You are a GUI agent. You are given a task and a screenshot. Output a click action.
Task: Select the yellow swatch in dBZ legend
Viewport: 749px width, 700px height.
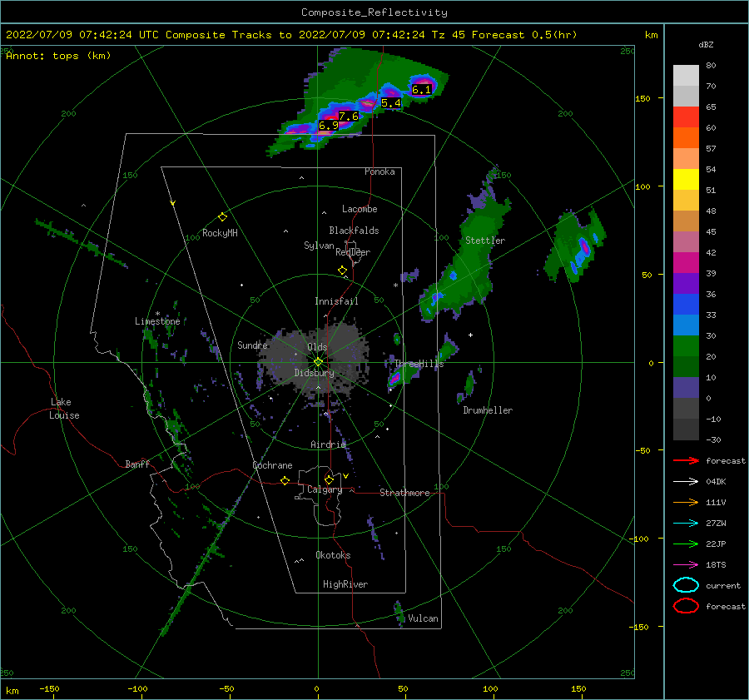[x=686, y=179]
